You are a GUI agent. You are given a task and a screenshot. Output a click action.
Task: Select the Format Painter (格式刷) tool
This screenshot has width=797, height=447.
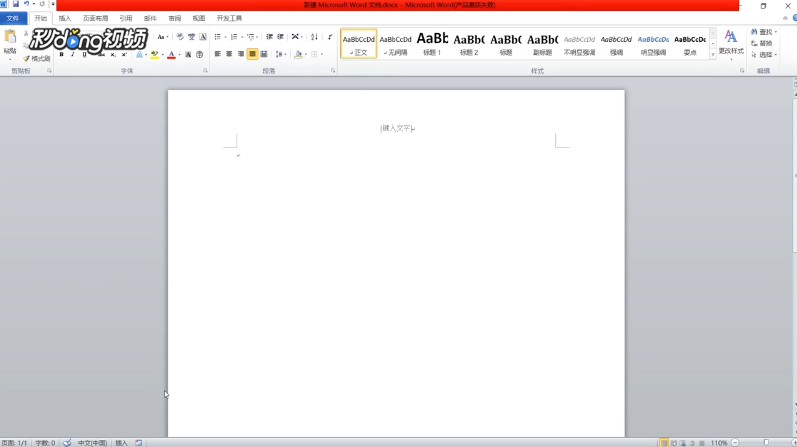[x=37, y=58]
